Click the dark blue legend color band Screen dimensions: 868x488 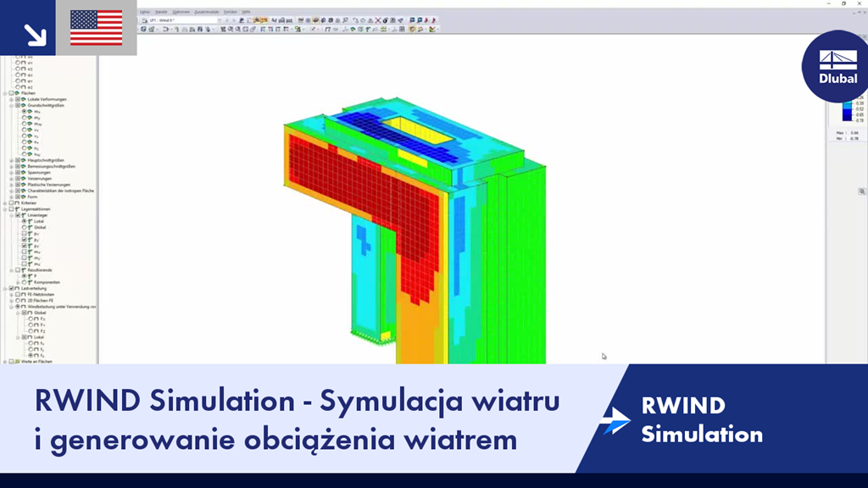pos(847,115)
